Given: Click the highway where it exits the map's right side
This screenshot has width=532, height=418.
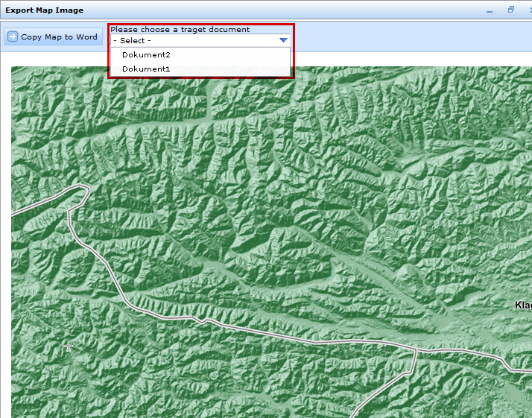Looking at the screenshot, I should point(525,370).
